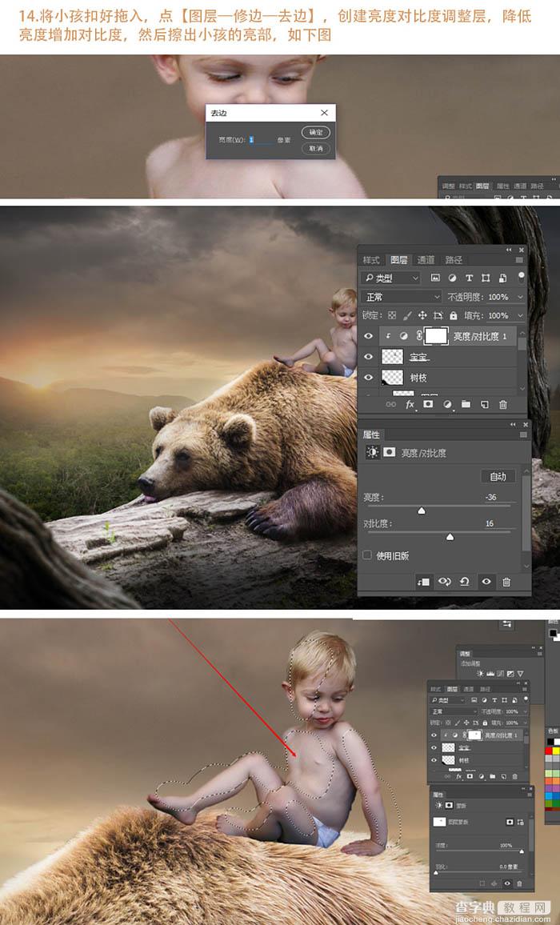Click the 自动 button in 属性 panel
The width and height of the screenshot is (560, 925).
point(498,476)
